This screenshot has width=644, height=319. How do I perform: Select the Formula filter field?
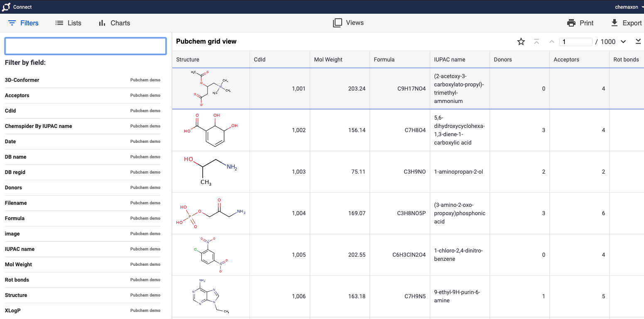(x=83, y=218)
